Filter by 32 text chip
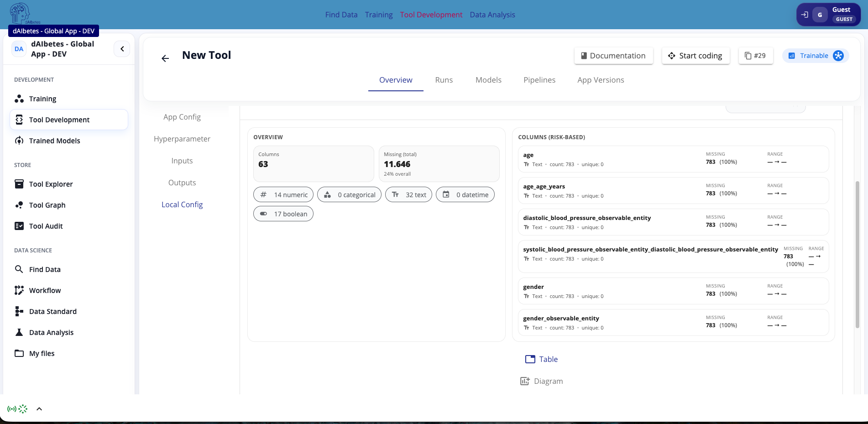The width and height of the screenshot is (868, 424). 408,194
